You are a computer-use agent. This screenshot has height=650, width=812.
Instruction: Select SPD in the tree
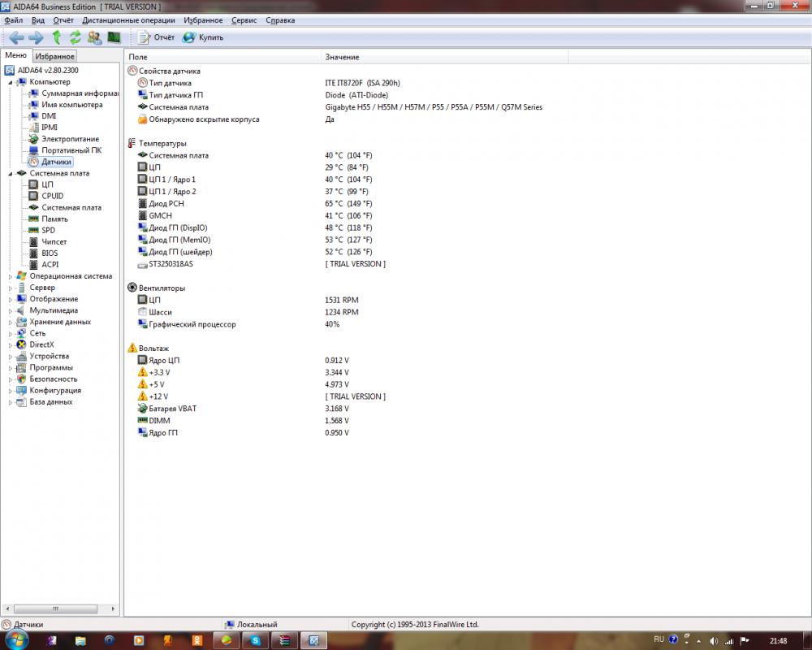[x=42, y=230]
